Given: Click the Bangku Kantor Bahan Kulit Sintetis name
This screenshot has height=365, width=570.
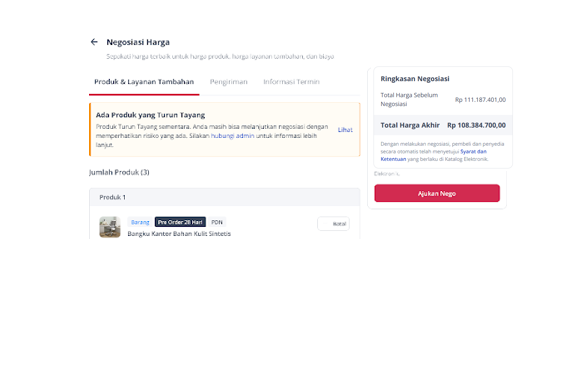Looking at the screenshot, I should tap(179, 234).
